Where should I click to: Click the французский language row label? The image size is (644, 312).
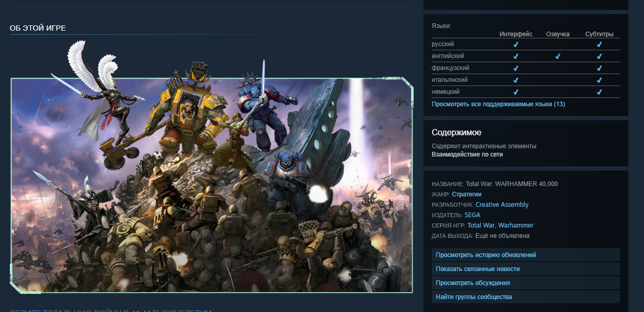pos(450,68)
